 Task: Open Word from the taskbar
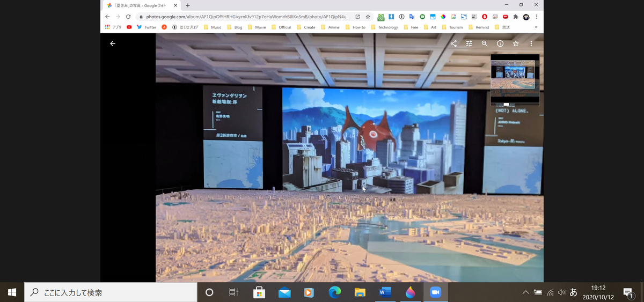[x=385, y=292]
